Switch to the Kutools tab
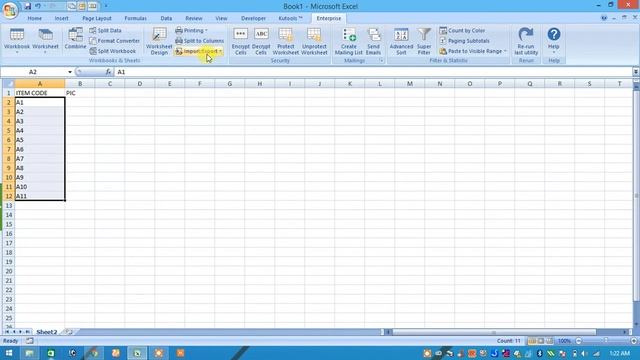 (290, 18)
